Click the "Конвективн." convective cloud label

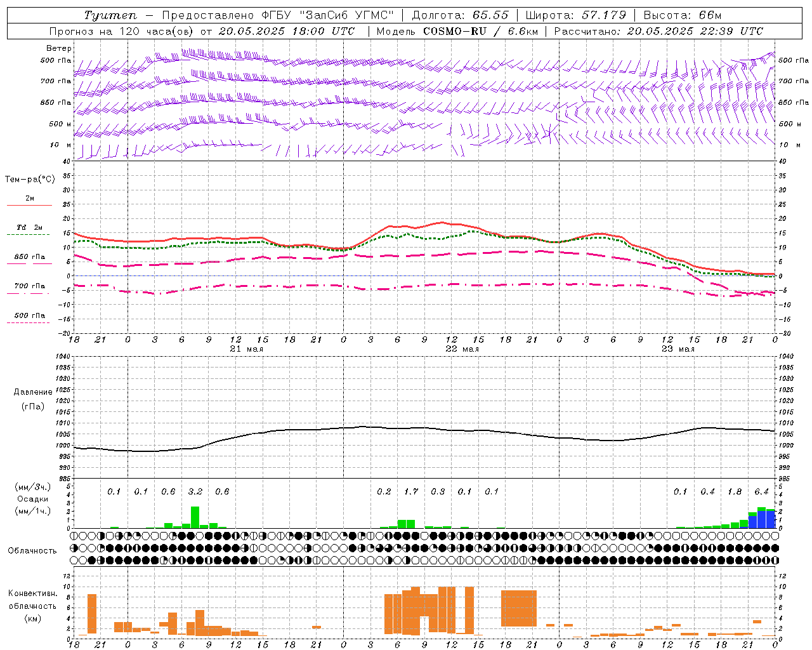pos(33,594)
